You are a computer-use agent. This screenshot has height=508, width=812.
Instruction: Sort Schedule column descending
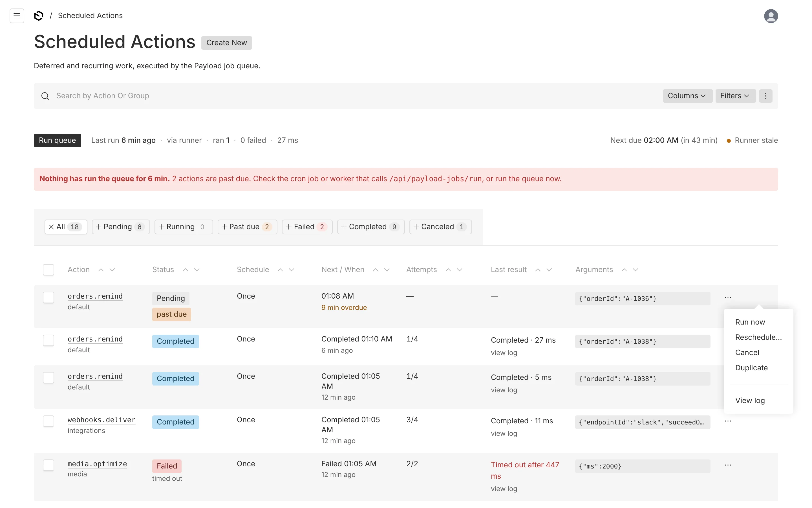292,270
